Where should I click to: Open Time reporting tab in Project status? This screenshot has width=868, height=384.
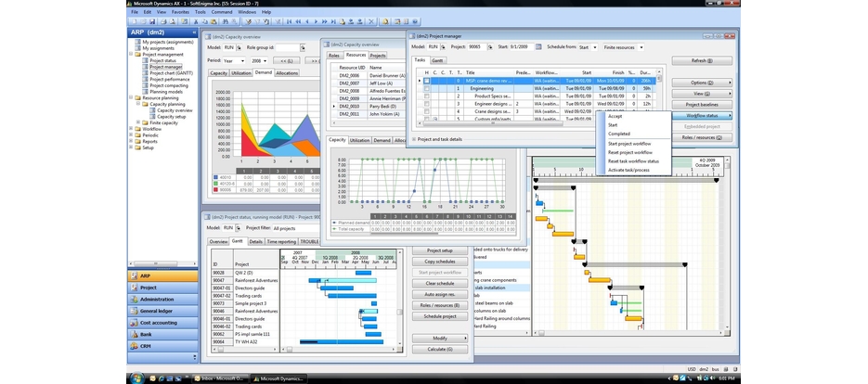(x=281, y=242)
